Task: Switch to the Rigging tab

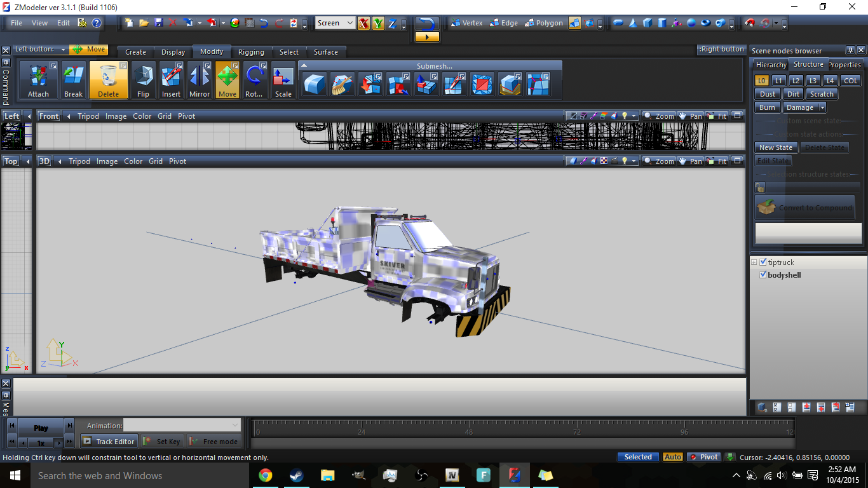Action: tap(251, 52)
